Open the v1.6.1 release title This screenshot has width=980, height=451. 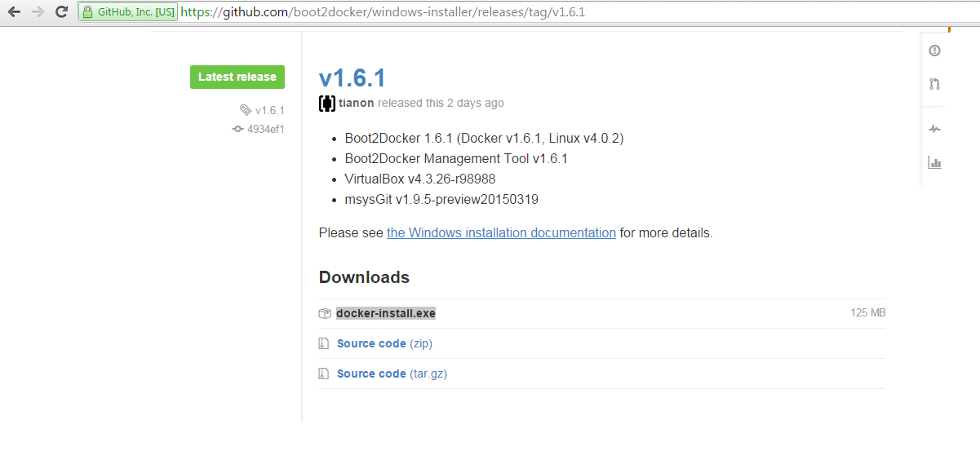pos(352,78)
